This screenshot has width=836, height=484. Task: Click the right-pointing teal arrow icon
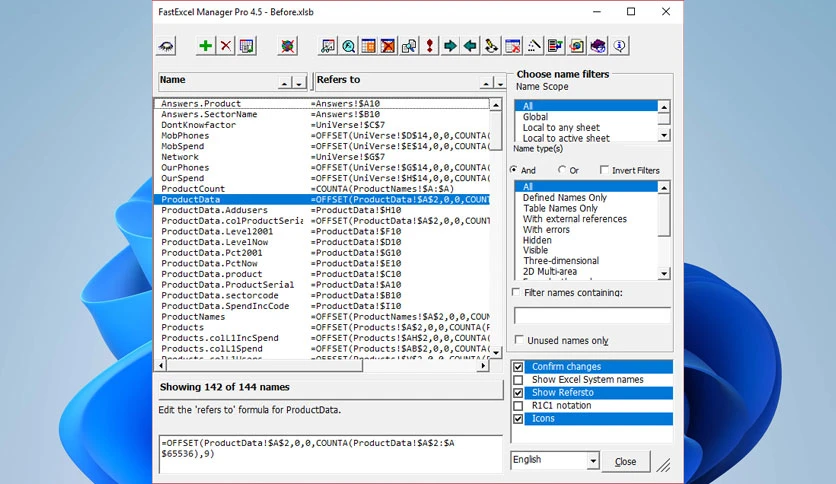pyautogui.click(x=450, y=46)
